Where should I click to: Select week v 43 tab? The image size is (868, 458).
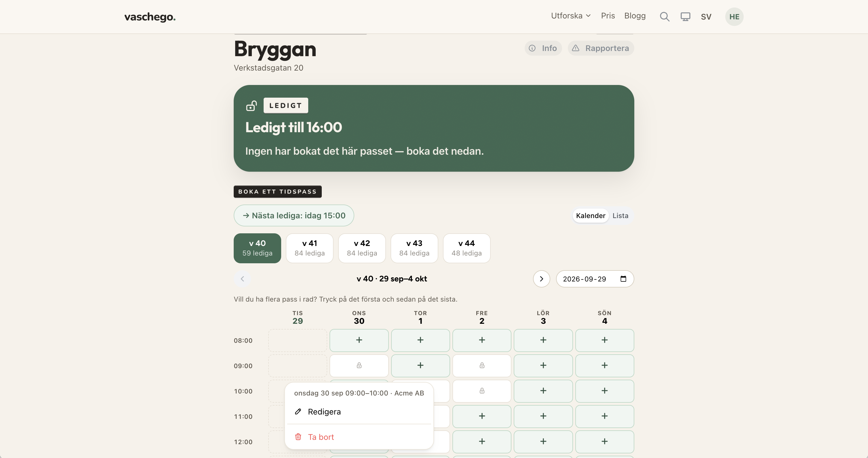(414, 248)
